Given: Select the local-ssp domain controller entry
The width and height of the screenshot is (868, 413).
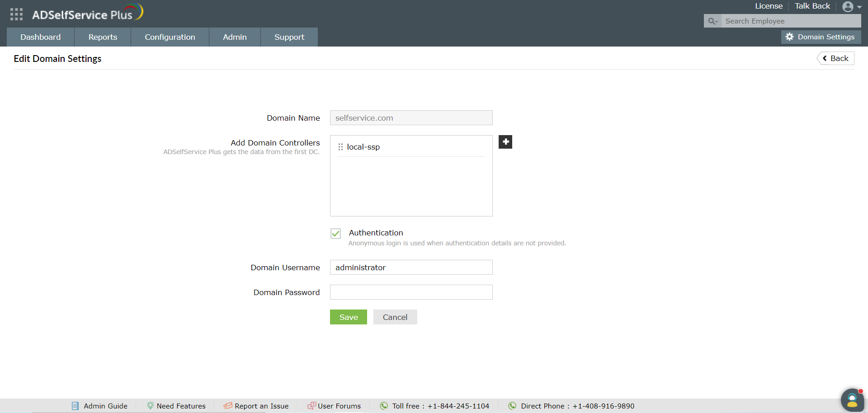Looking at the screenshot, I should point(411,147).
